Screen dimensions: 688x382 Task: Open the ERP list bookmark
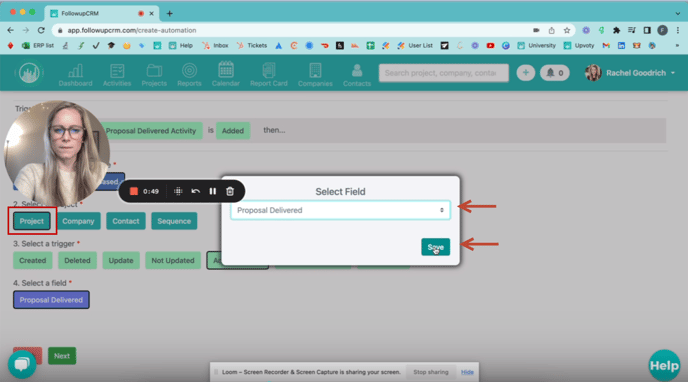click(38, 46)
